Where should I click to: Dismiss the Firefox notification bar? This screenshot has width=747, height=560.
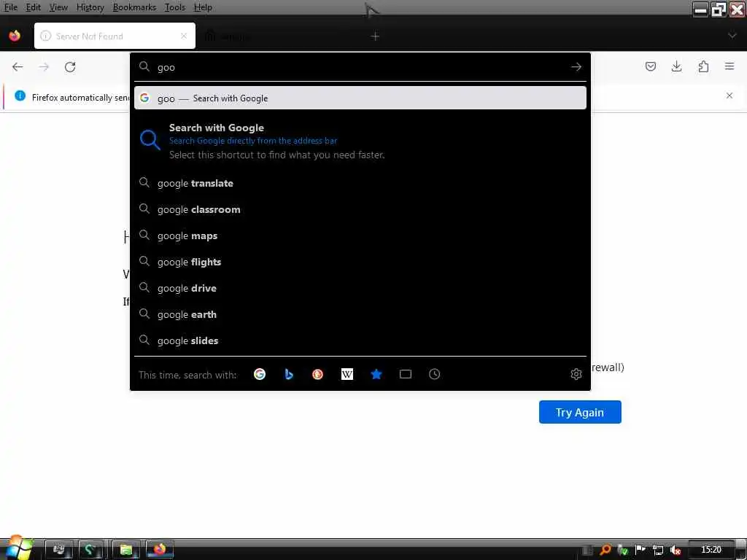coord(729,96)
